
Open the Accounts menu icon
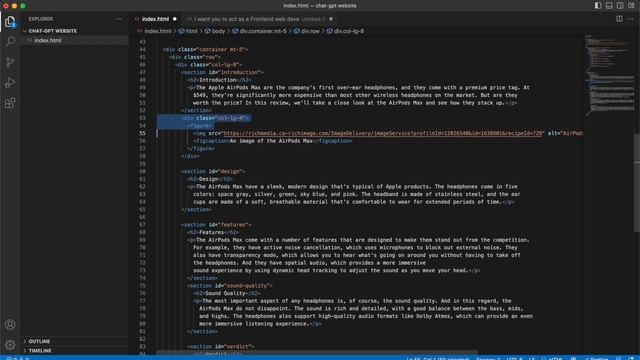tap(10, 325)
